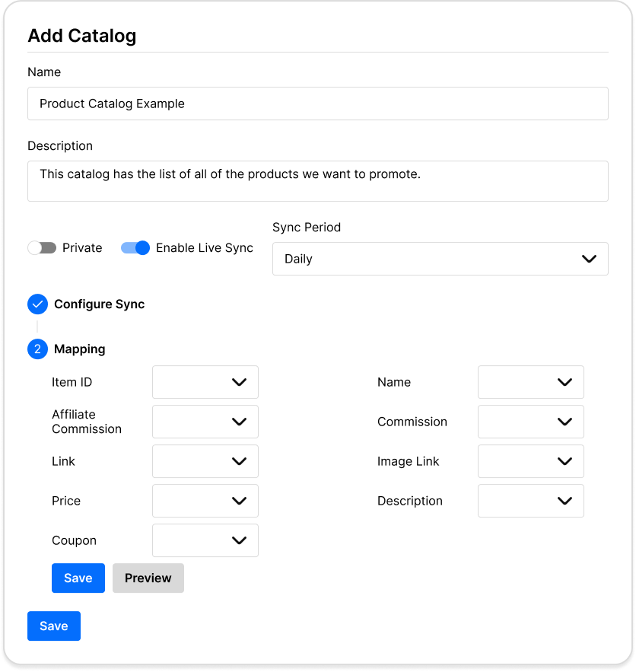Viewport: 636px width, 672px height.
Task: Open the Link mapping dropdown
Action: [205, 461]
